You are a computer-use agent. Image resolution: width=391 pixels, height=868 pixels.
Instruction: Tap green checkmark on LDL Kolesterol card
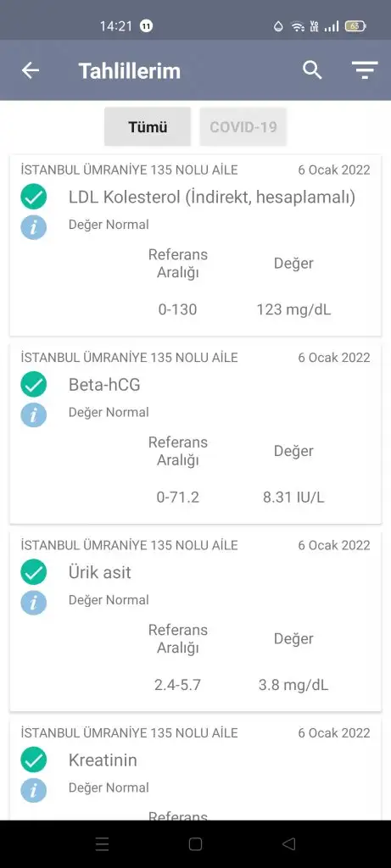(34, 197)
